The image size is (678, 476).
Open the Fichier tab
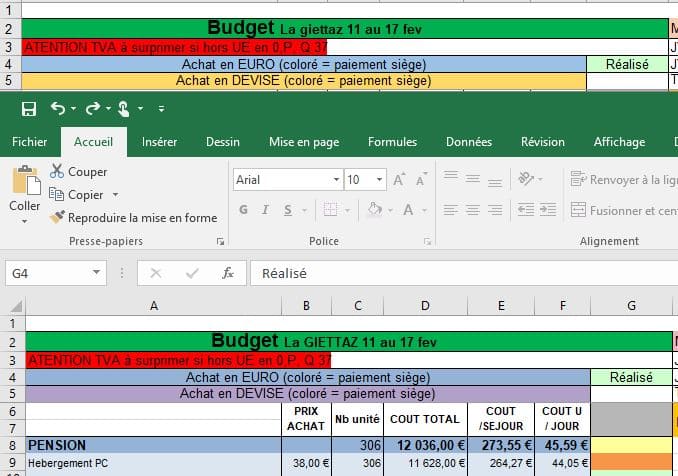29,142
